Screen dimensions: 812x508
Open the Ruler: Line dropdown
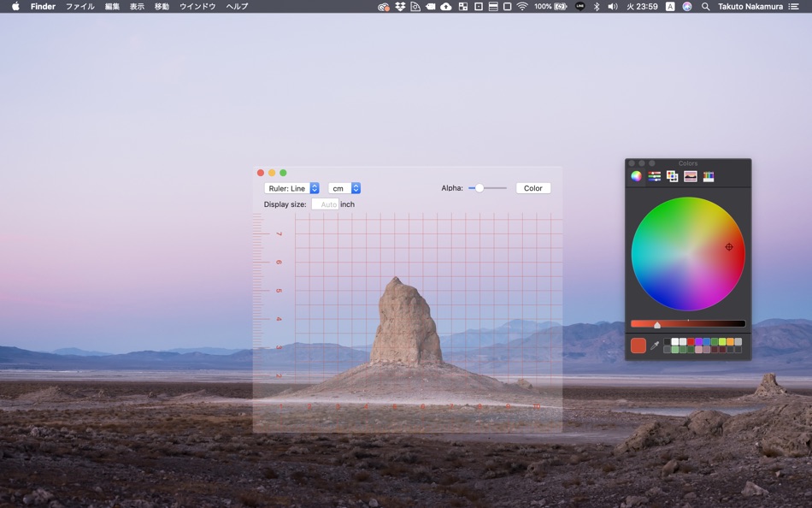click(291, 188)
